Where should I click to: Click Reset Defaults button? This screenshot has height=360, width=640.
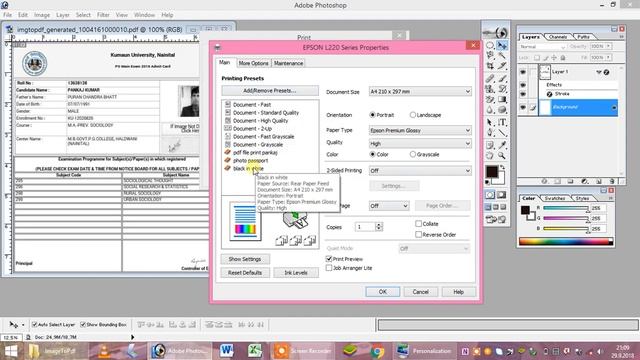(x=245, y=273)
